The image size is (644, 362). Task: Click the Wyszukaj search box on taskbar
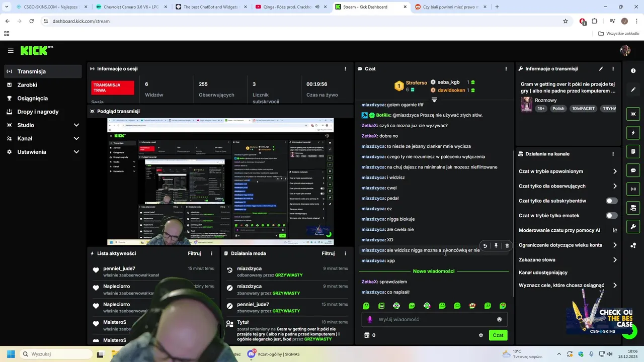coord(55,354)
